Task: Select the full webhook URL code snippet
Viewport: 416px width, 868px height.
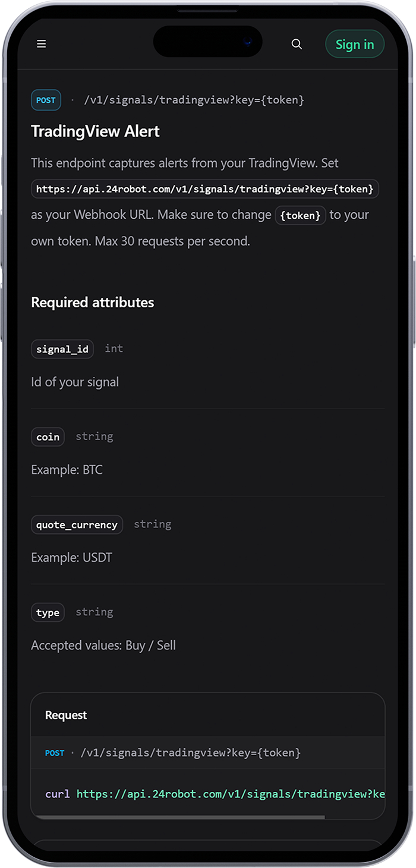Action: (204, 189)
